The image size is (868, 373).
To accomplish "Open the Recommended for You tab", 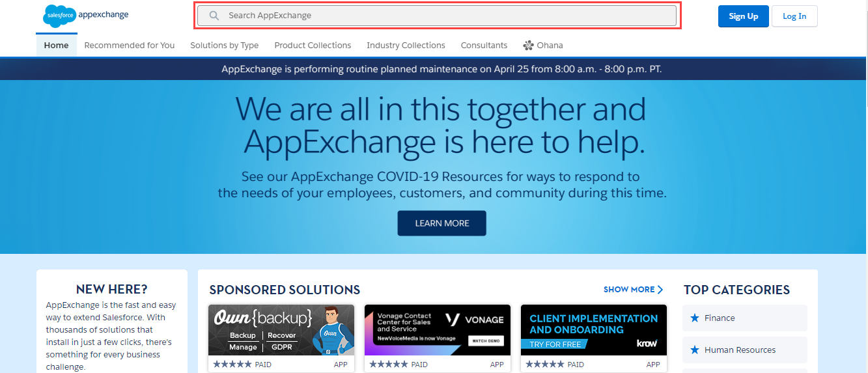I will (130, 46).
